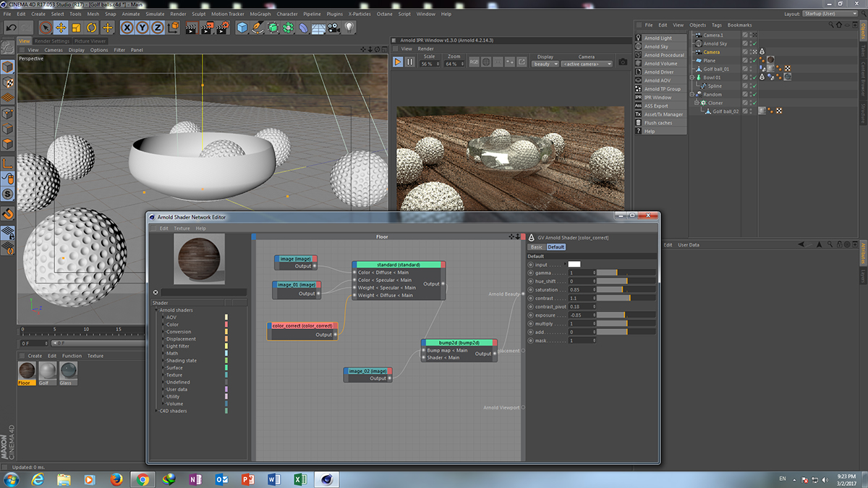Click the Flush caches button
Screen dimensions: 868x488
point(658,123)
